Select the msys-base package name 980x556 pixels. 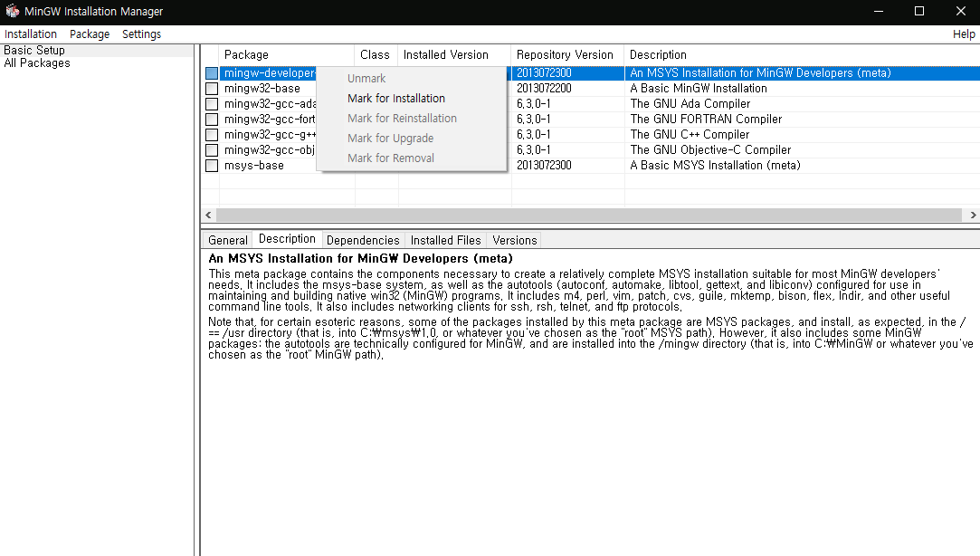[253, 166]
